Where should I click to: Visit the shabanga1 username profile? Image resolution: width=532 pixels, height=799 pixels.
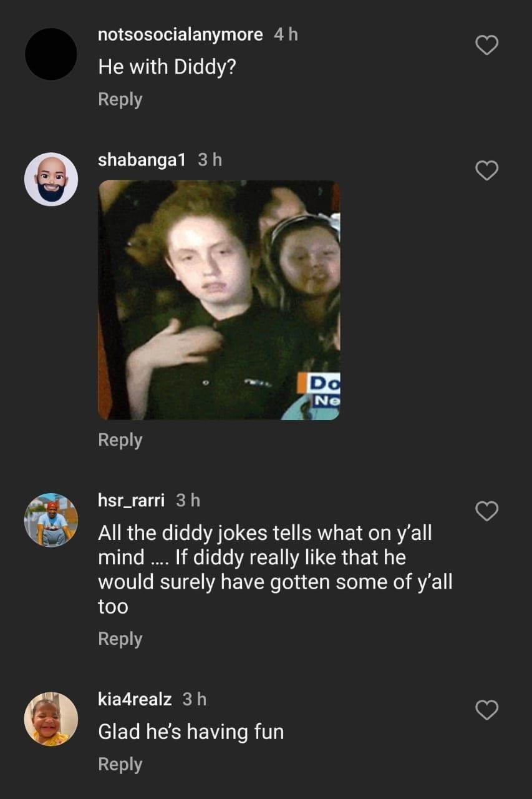[x=142, y=160]
